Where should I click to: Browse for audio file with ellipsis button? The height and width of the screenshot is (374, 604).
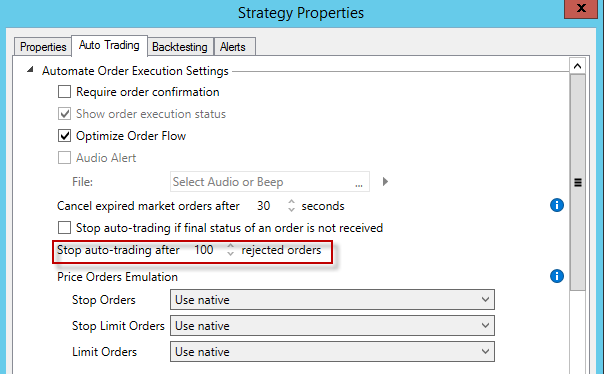pyautogui.click(x=359, y=184)
